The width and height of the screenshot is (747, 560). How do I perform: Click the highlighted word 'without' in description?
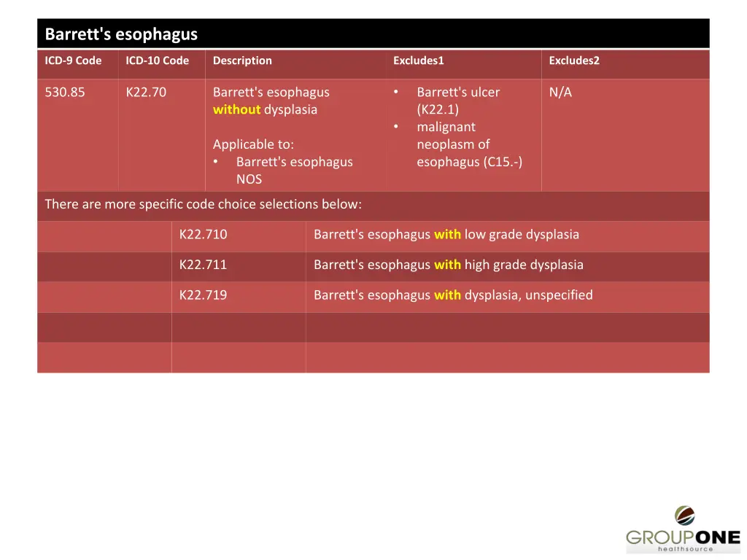[237, 109]
